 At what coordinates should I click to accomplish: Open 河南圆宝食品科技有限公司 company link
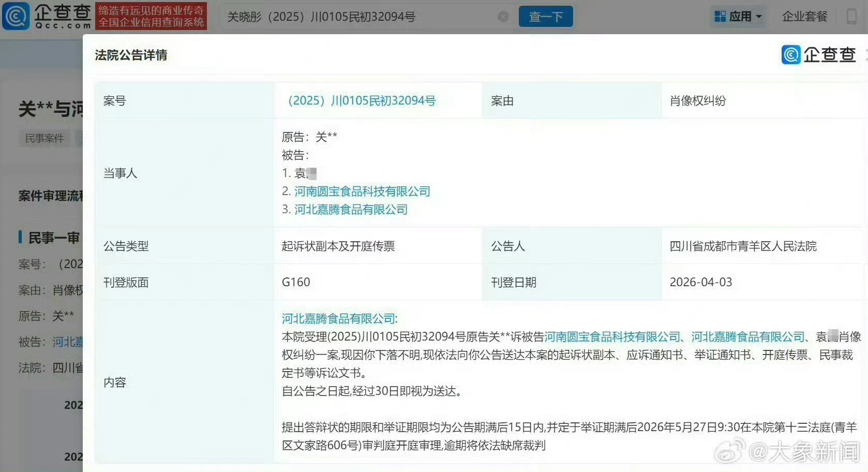(x=363, y=191)
